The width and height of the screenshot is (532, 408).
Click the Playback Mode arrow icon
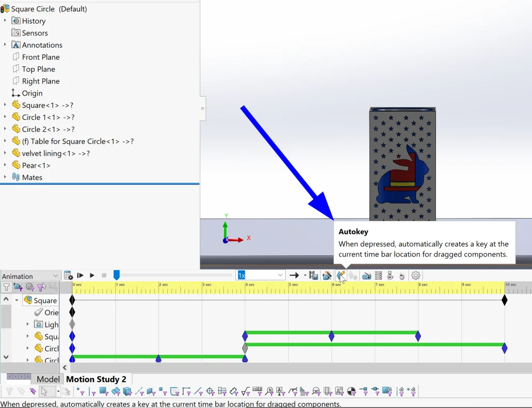pyautogui.click(x=294, y=276)
